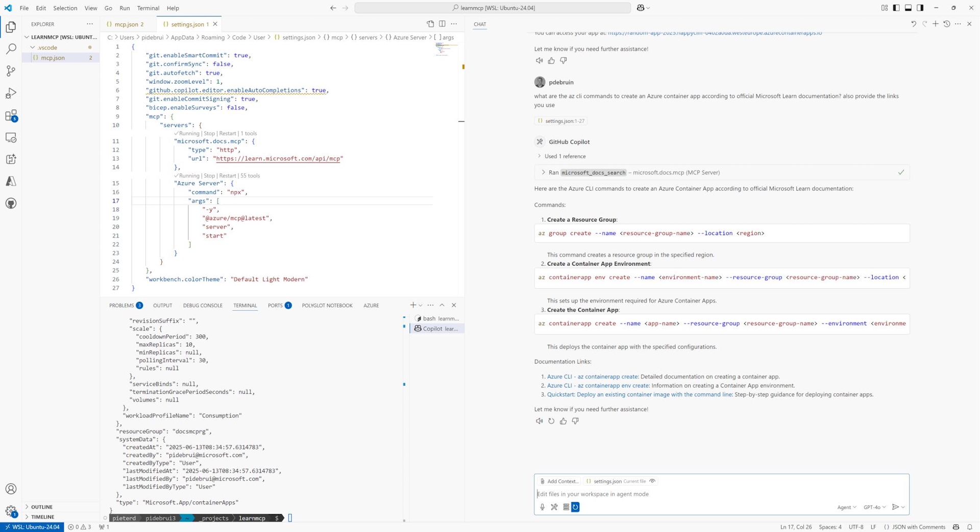Image resolution: width=980 pixels, height=532 pixels.
Task: Click Add Context button
Action: pos(559,481)
